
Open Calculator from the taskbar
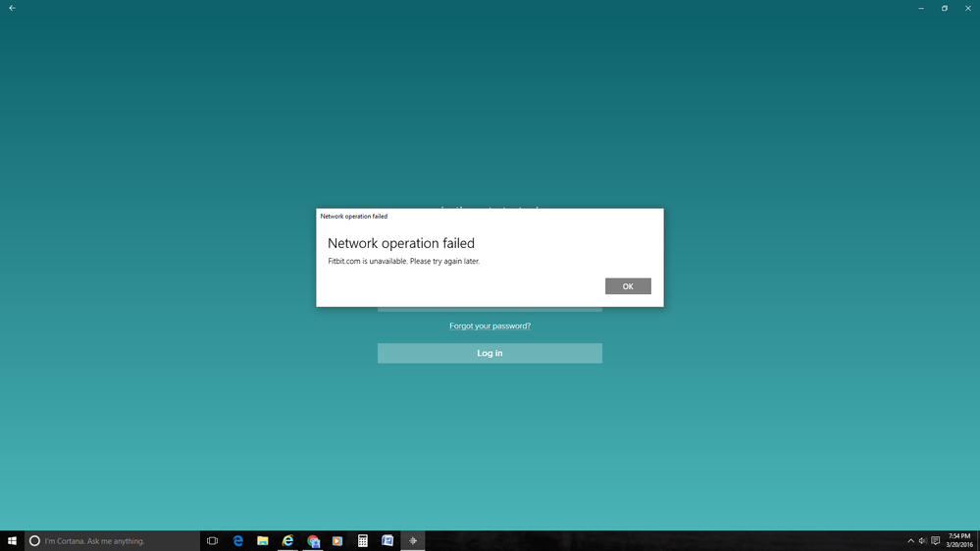pos(363,541)
